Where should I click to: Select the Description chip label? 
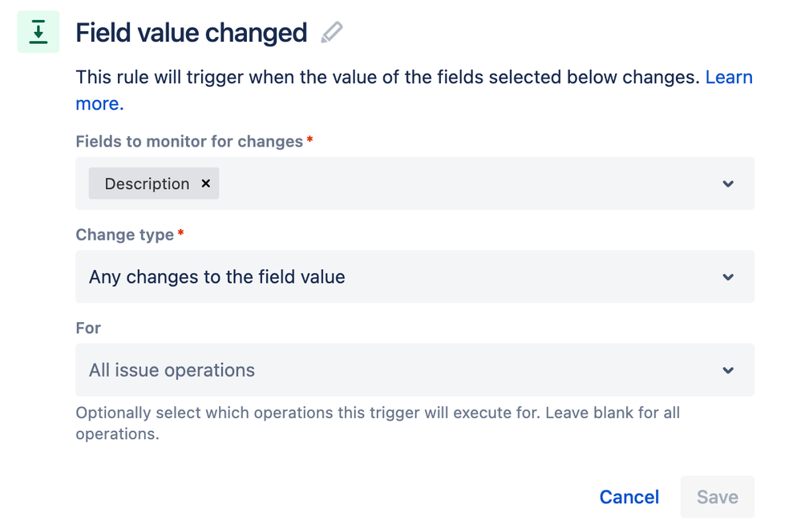tap(147, 183)
